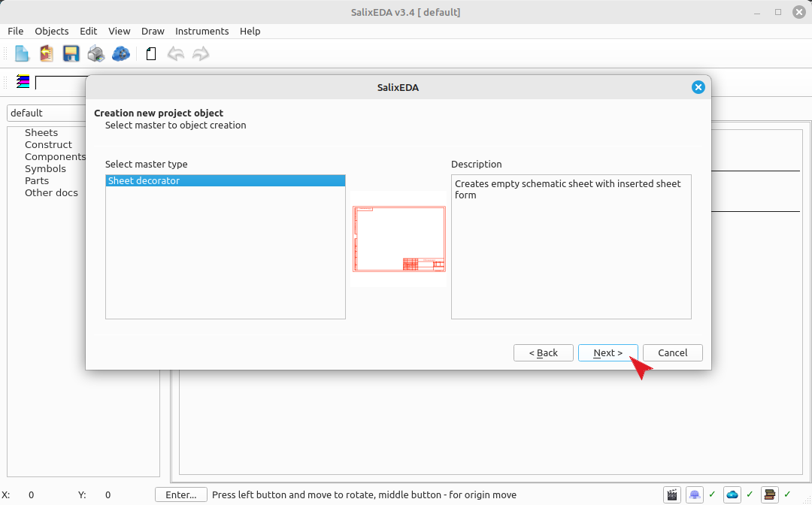Open a project with the book icon
812x505 pixels.
click(46, 54)
